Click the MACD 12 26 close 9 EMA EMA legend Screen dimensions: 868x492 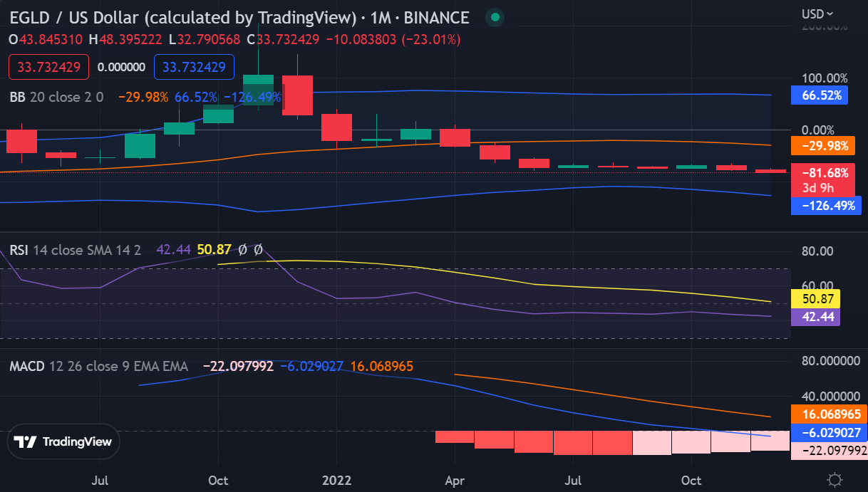click(99, 366)
